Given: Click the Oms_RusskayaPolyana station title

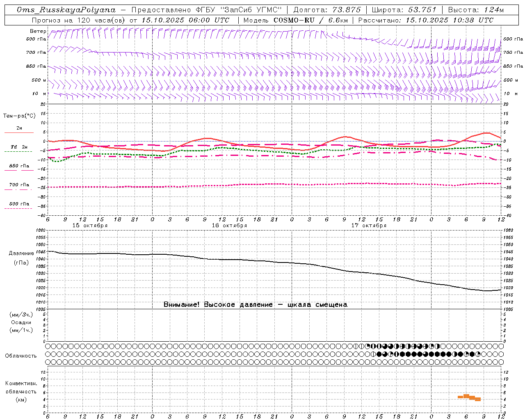Looking at the screenshot, I should (66, 10).
